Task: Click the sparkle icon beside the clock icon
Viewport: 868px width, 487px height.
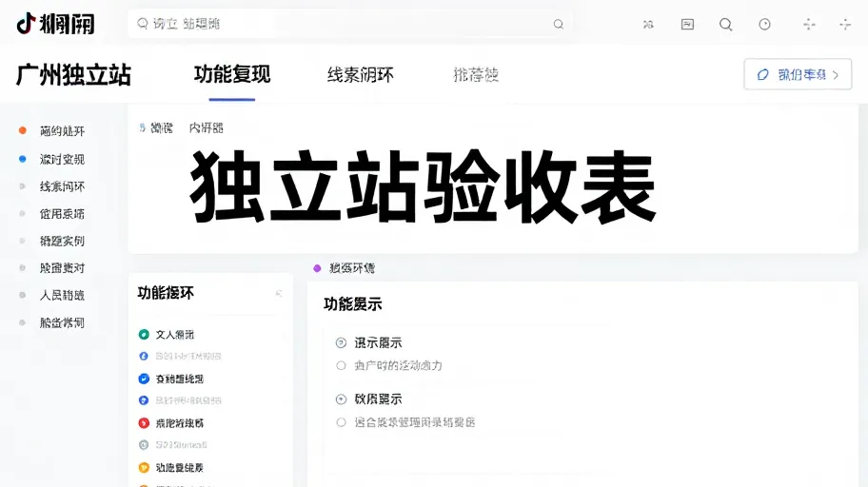Action: click(809, 24)
